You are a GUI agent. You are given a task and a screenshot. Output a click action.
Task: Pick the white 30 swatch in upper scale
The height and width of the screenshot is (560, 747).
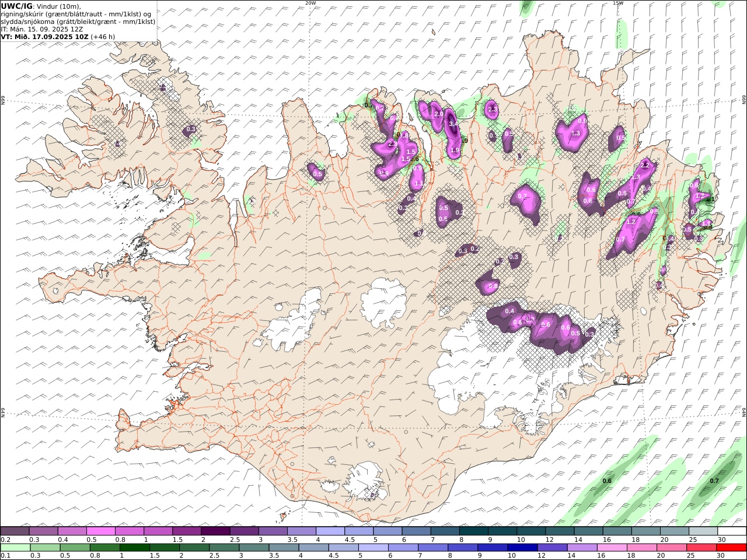732,531
